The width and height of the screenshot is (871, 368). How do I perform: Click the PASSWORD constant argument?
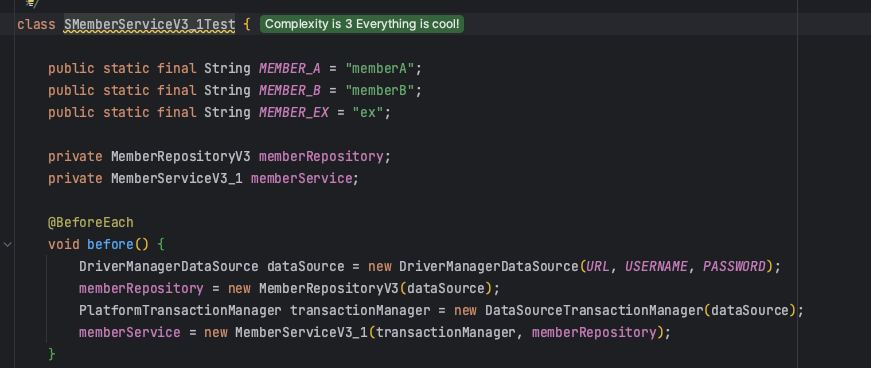click(x=734, y=266)
